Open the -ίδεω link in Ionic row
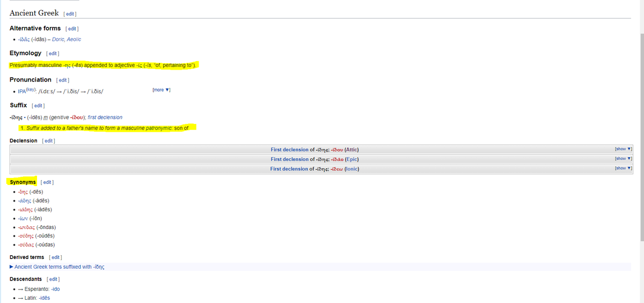The image size is (644, 303). tap(336, 168)
